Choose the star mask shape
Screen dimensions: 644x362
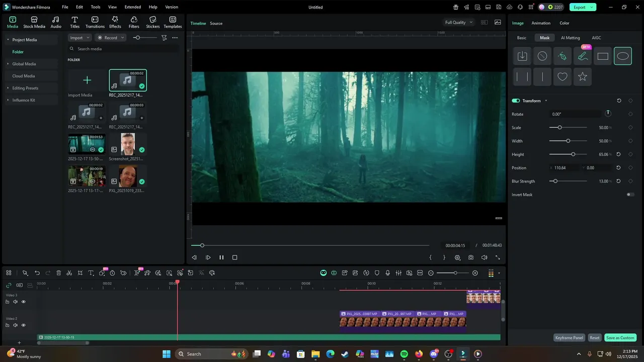[x=583, y=76]
